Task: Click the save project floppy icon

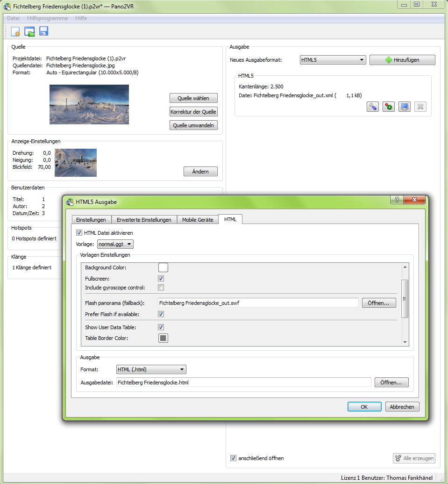Action: pyautogui.click(x=43, y=31)
